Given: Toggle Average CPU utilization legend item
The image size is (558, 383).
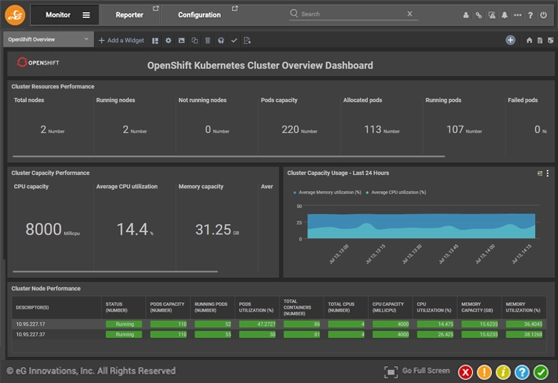Looking at the screenshot, I should 396,192.
